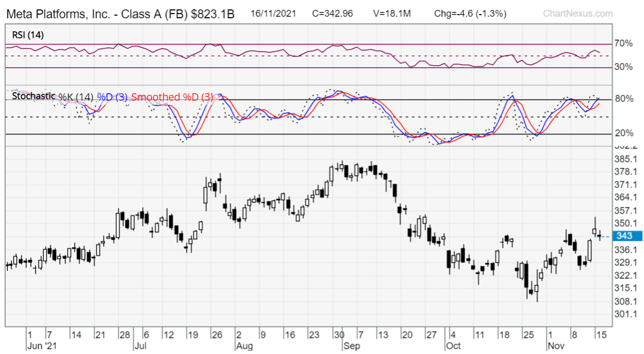Viewport: 644px width, 354px height.
Task: Click the Stochastic 20% level label
Action: pyautogui.click(x=623, y=133)
